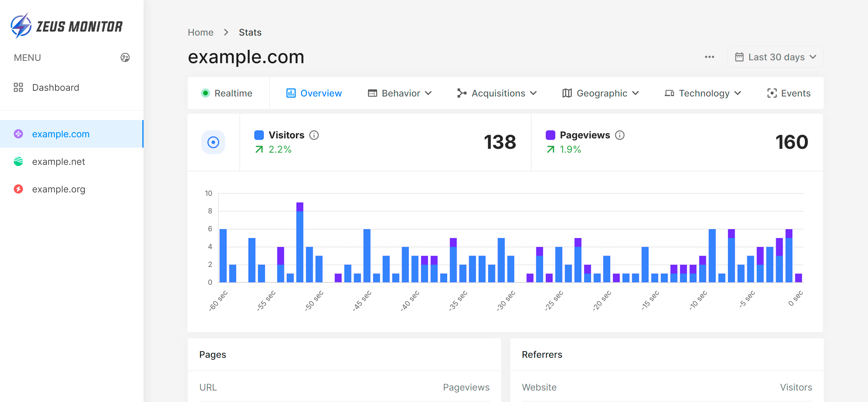The height and width of the screenshot is (402, 868).
Task: Select the Overview tab
Action: (314, 93)
